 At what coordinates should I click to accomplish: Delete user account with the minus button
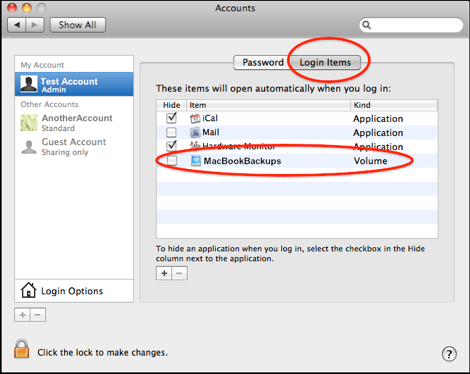(x=38, y=315)
